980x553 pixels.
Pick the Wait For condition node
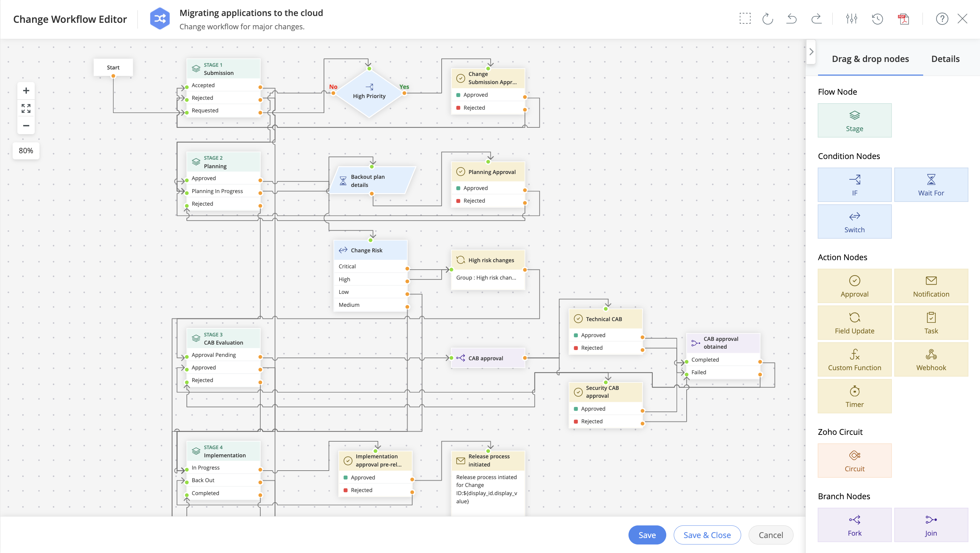click(931, 185)
